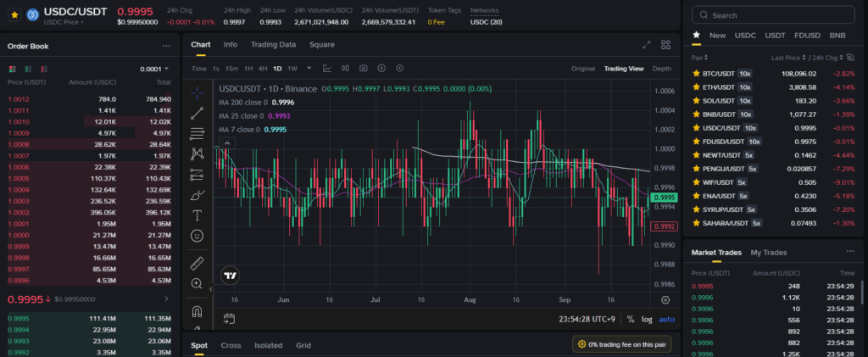Click the zoom in magnifier tool
Viewport: 868px width, 357px height.
[x=198, y=283]
